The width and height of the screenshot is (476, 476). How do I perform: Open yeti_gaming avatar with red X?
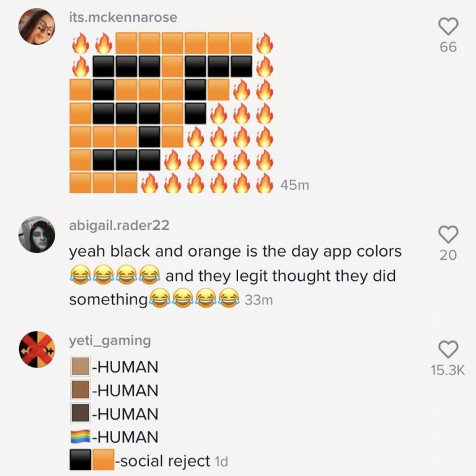(x=37, y=349)
